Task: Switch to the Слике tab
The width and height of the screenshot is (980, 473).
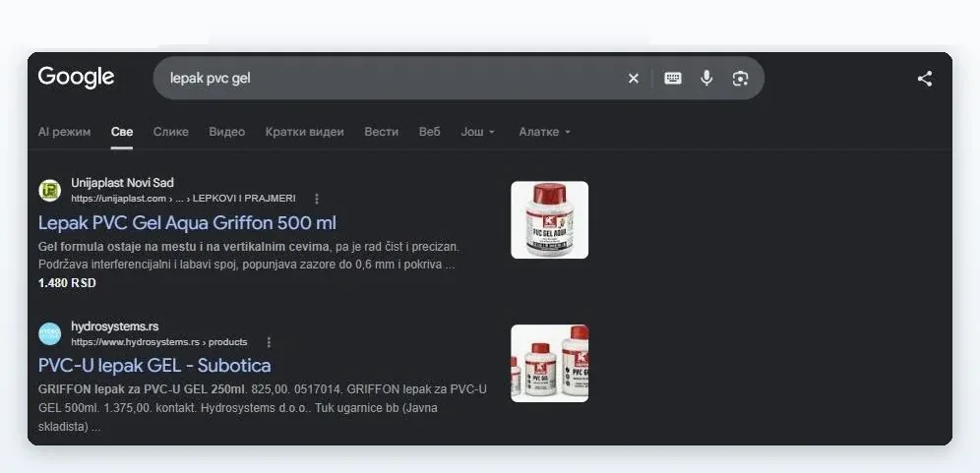Action: 170,132
